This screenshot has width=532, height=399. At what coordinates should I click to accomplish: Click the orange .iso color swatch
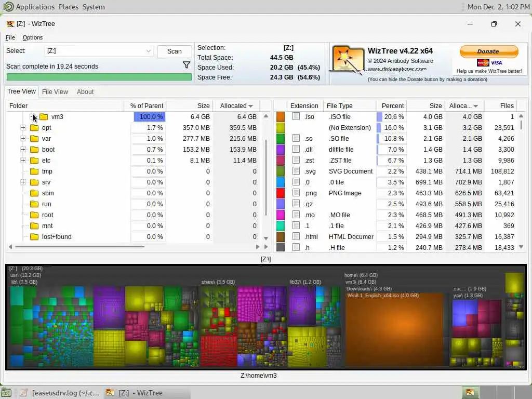click(x=281, y=116)
